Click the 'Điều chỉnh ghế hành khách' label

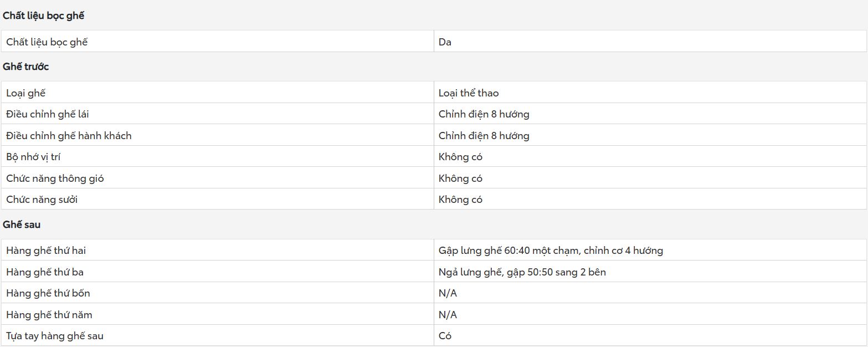[69, 135]
